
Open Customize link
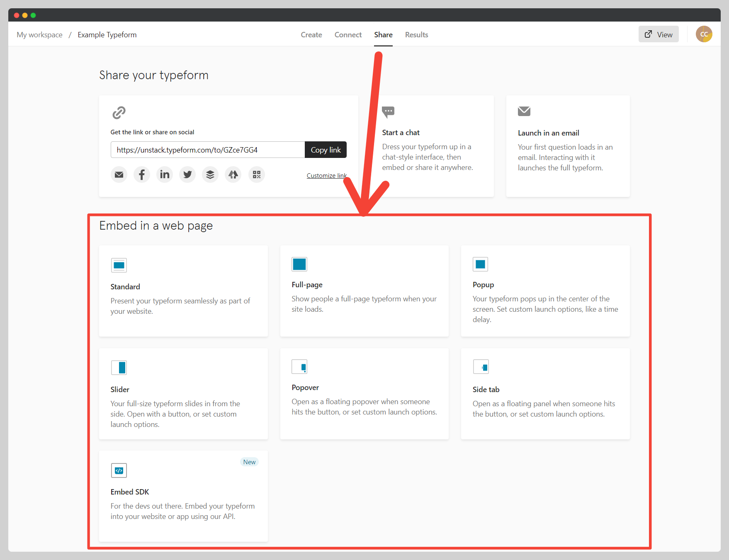click(327, 175)
